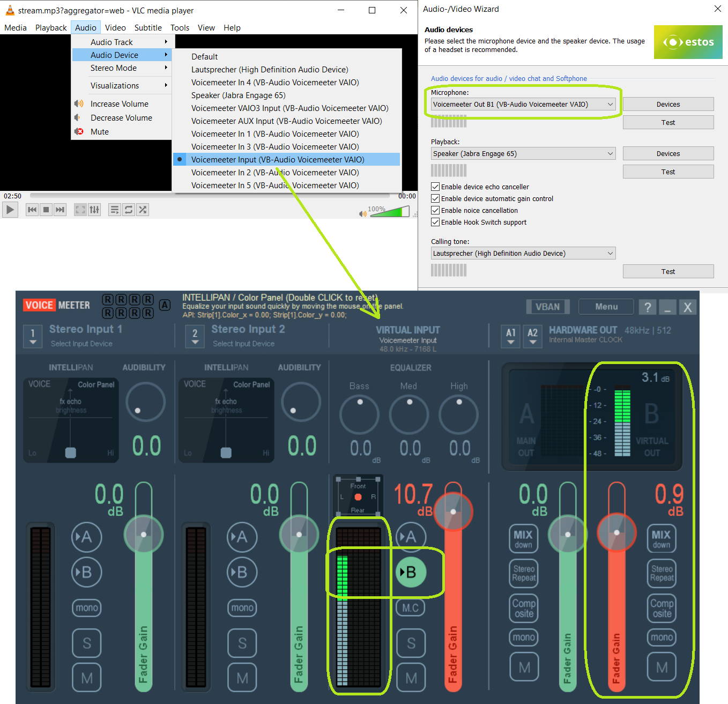Toggle VLC loop/repeat icon
The image size is (728, 704).
point(129,210)
